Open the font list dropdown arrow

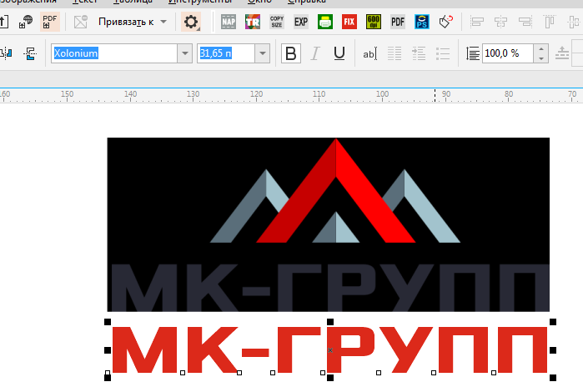click(185, 53)
